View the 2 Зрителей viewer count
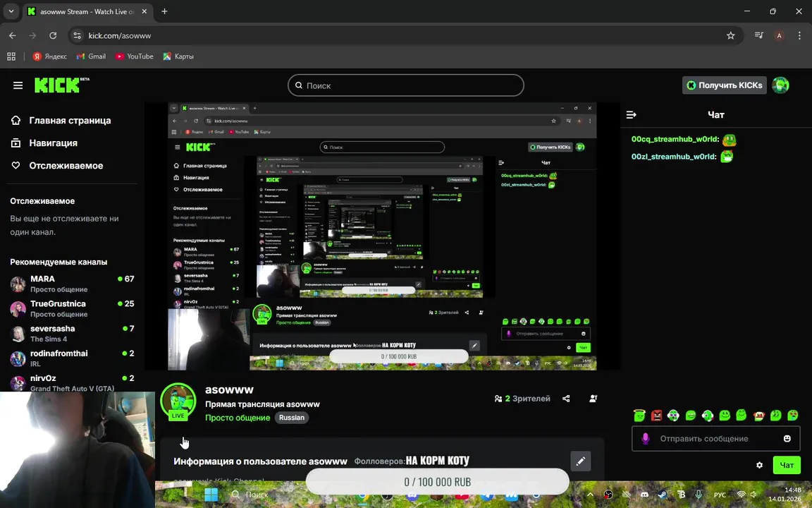The height and width of the screenshot is (508, 812). point(522,399)
